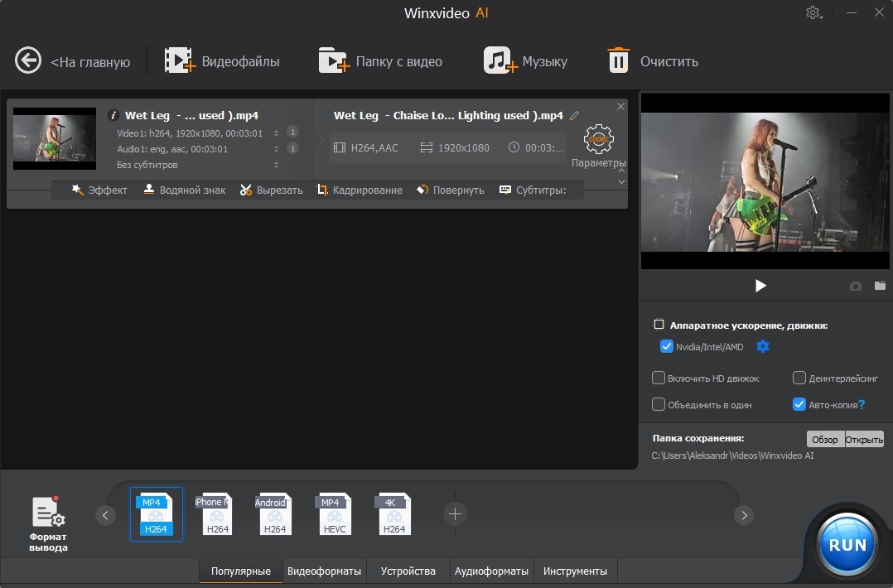893x588 pixels.
Task: Add a new profile with the plus button
Action: pyautogui.click(x=455, y=514)
